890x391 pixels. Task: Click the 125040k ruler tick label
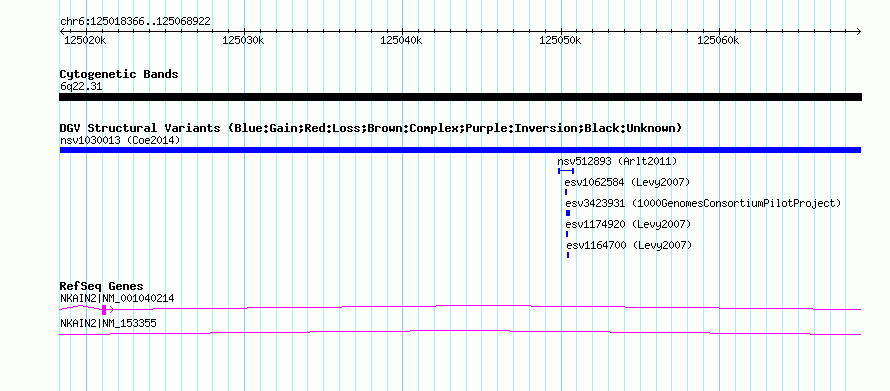[x=402, y=40]
